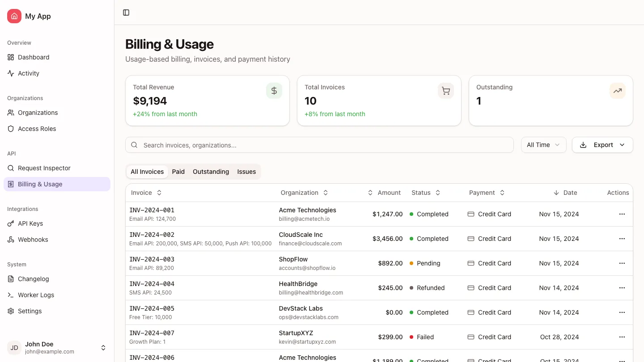The height and width of the screenshot is (362, 644).
Task: Expand the John Doe account switcher chevron
Action: 103,347
